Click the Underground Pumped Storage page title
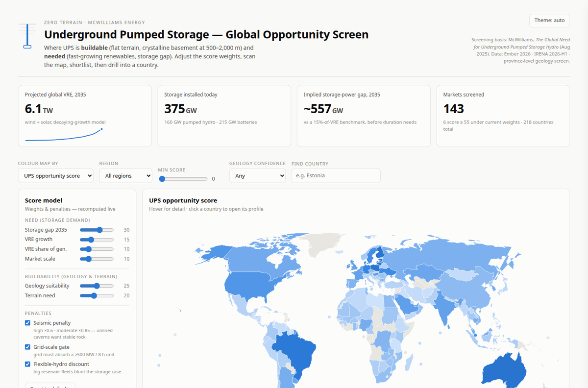The width and height of the screenshot is (588, 388). (x=206, y=35)
